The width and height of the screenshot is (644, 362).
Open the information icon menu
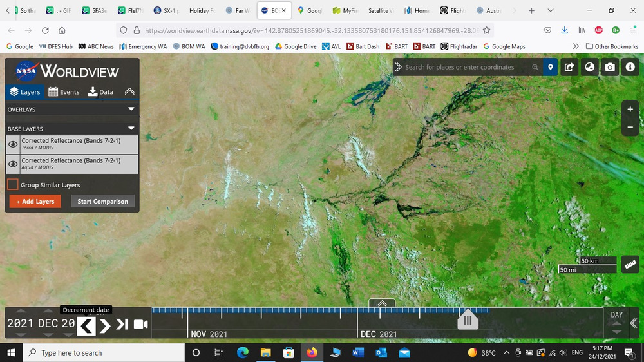click(630, 67)
